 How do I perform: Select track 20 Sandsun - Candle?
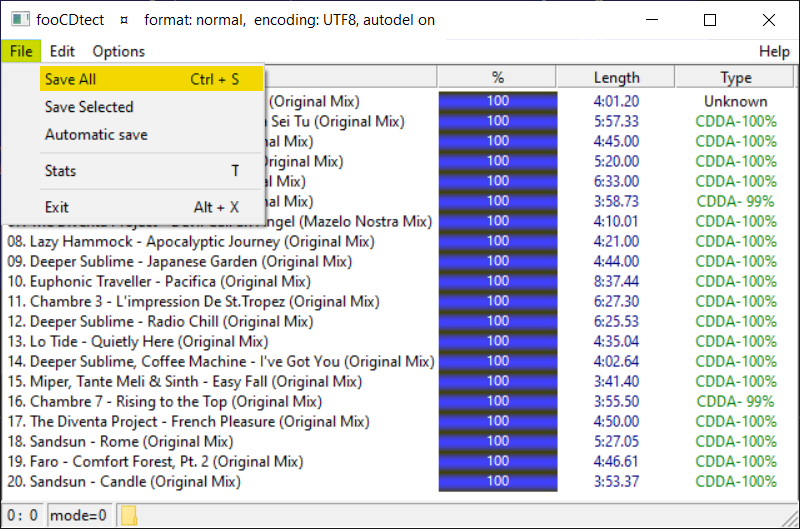124,482
